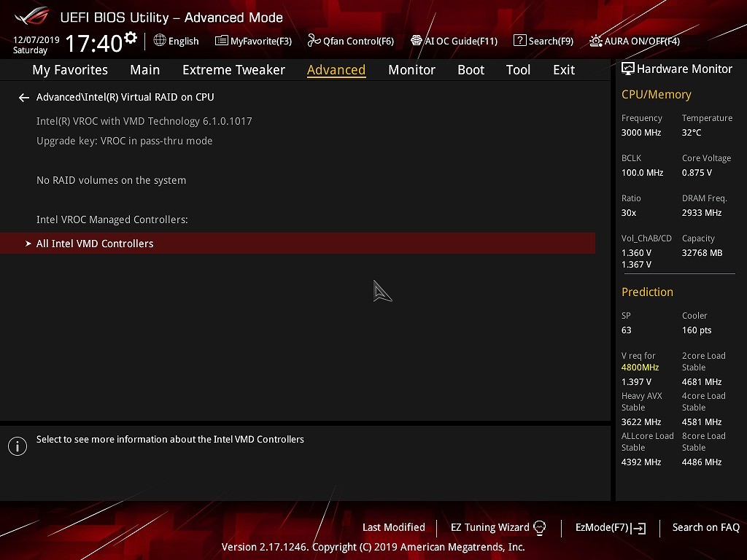Click the 4486 MHz 8core value
Viewport: 747px width, 560px height.
[702, 462]
